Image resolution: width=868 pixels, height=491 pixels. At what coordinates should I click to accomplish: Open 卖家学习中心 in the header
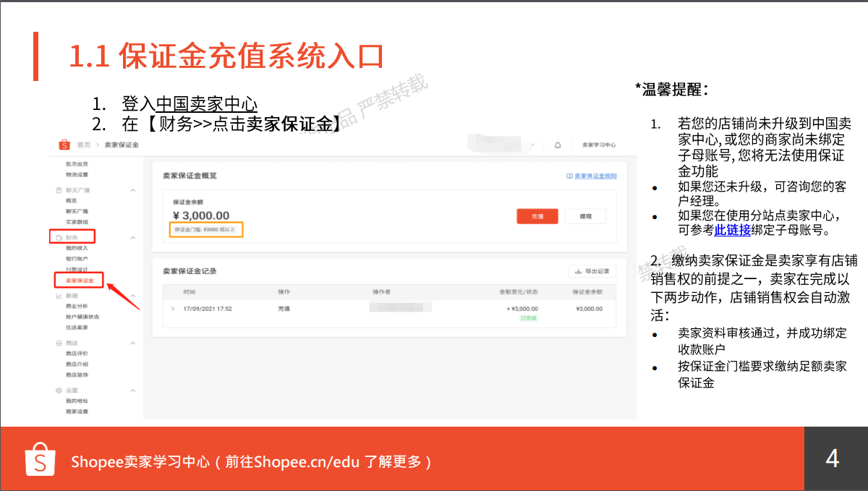(600, 145)
